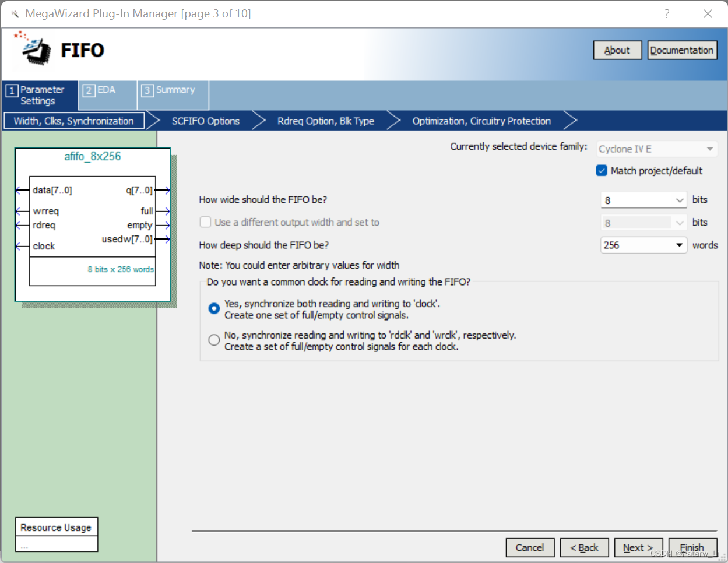Expand the device family selector
Image resolution: width=728 pixels, height=563 pixels.
710,149
